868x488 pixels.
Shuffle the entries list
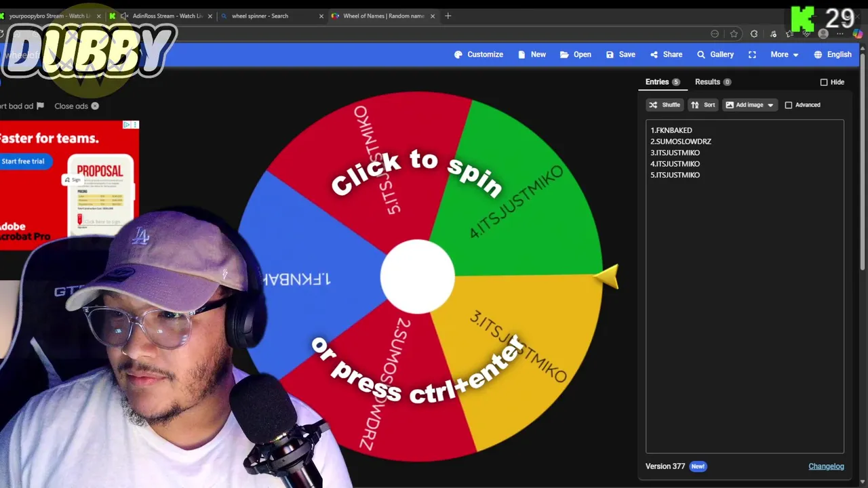click(x=664, y=105)
